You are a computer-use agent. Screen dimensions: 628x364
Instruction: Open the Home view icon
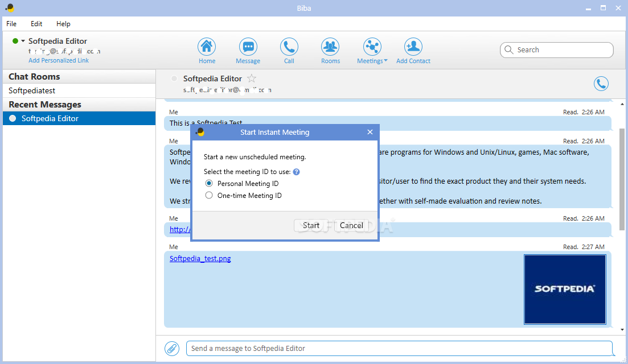click(207, 47)
